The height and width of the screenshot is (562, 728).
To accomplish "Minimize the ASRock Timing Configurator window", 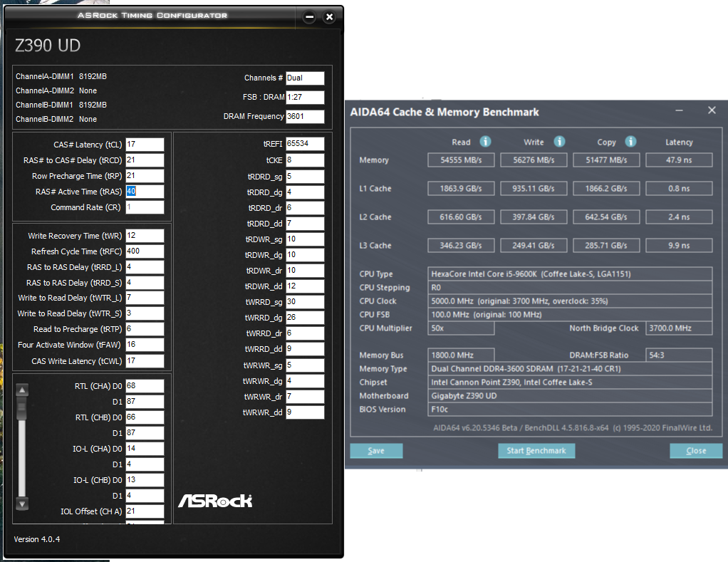I will coord(309,17).
